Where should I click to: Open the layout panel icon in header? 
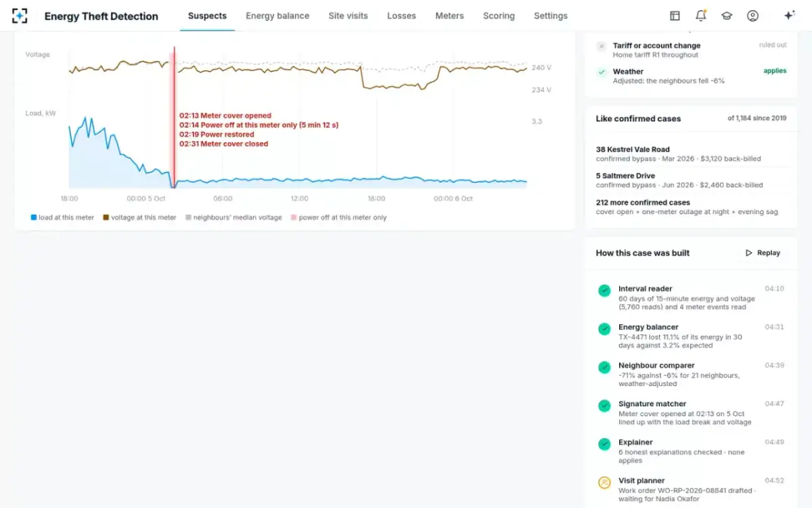pyautogui.click(x=675, y=16)
